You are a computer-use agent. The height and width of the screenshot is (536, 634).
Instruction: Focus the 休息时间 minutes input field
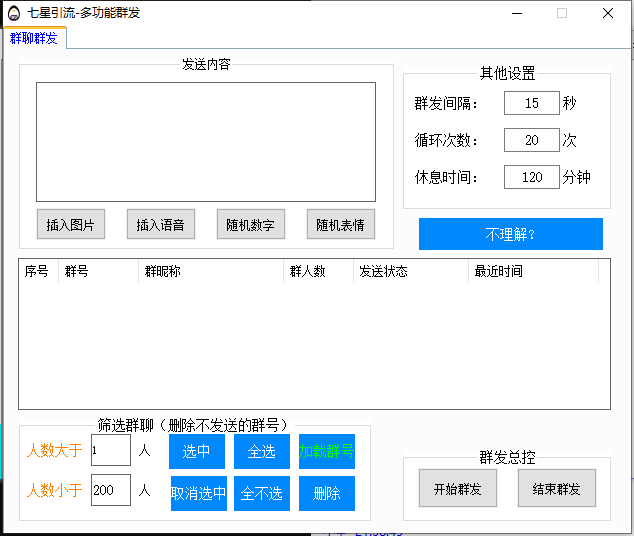click(532, 177)
